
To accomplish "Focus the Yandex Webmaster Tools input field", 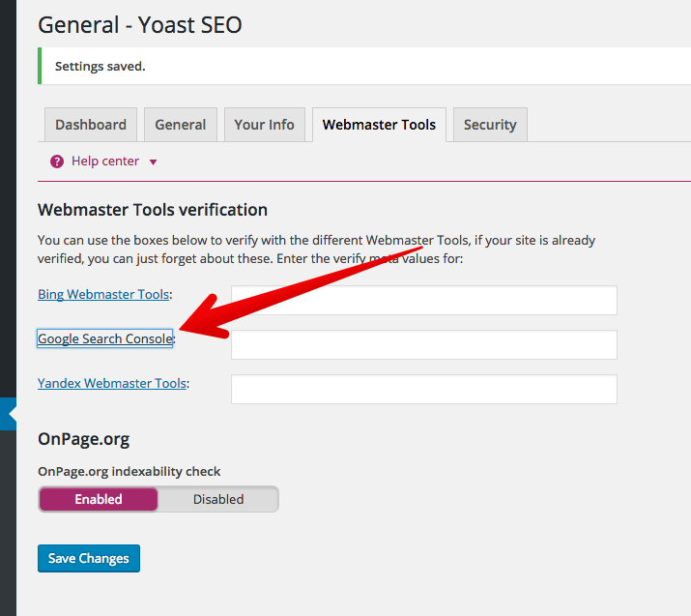I will 424,390.
